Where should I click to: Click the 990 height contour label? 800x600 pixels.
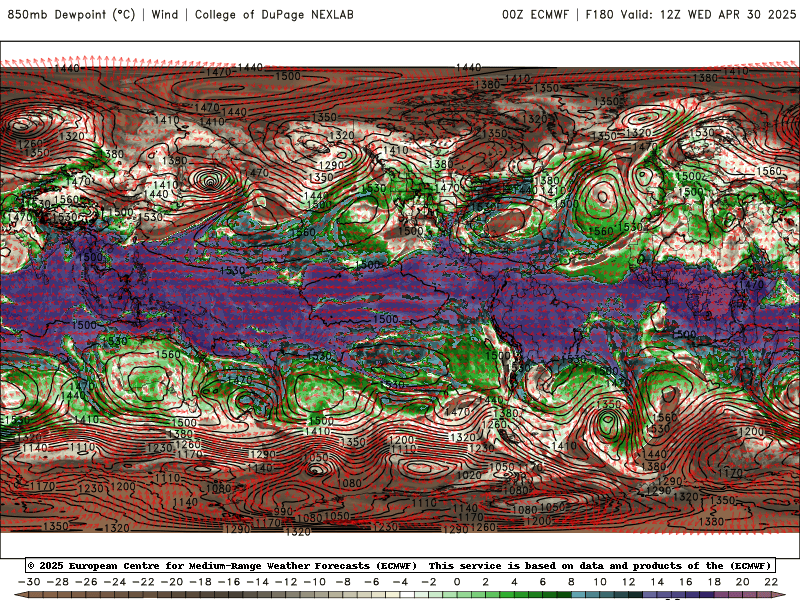coord(283,511)
